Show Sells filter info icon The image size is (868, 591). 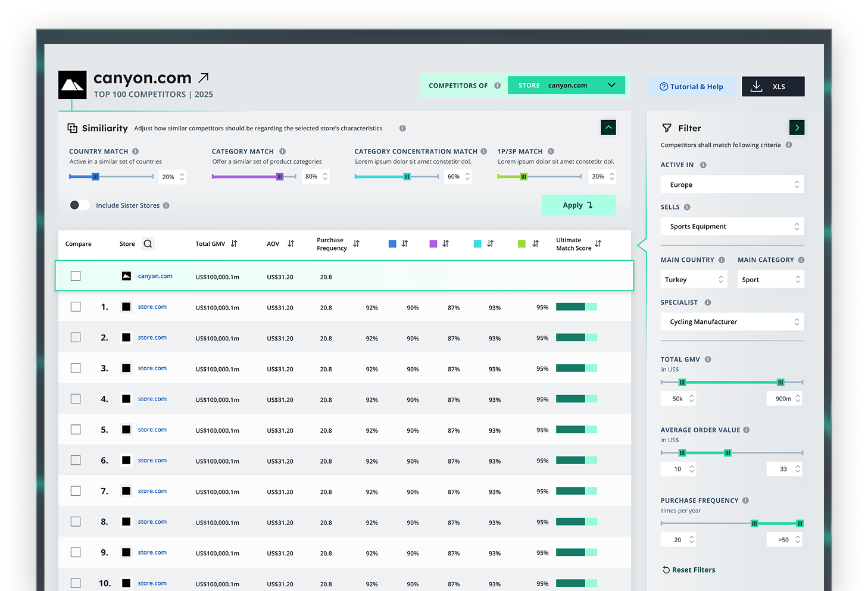point(687,207)
